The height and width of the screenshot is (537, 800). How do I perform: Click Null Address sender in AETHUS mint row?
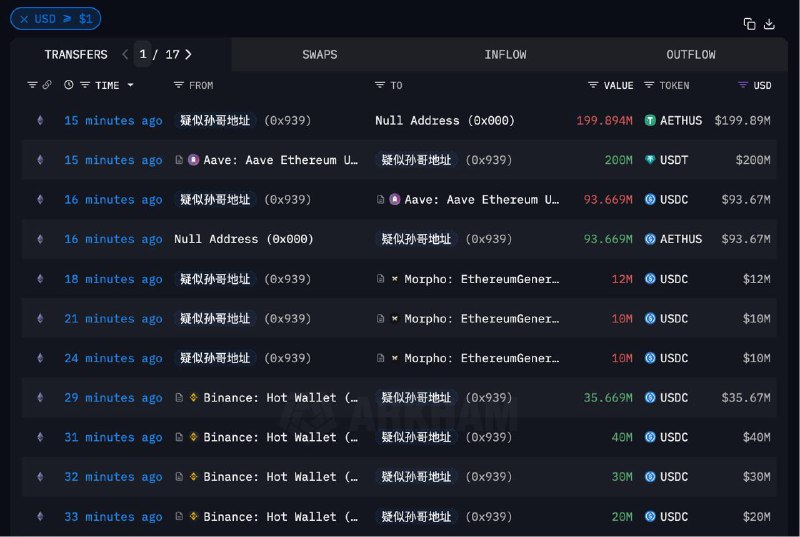(244, 239)
